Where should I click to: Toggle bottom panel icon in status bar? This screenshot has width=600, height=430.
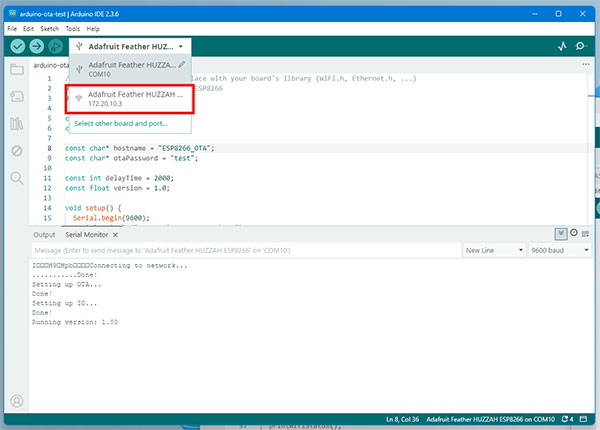[584, 419]
